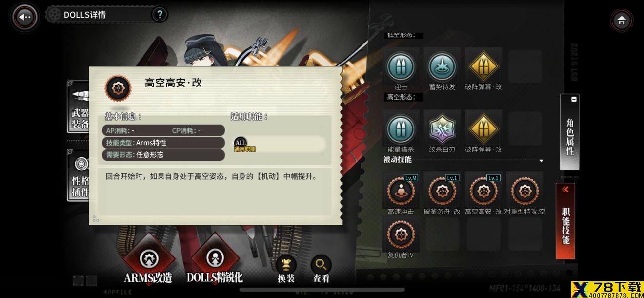Screen dimensions: 644x298
Task: Select the 能量猎杀 skill icon
Action: [x=401, y=129]
